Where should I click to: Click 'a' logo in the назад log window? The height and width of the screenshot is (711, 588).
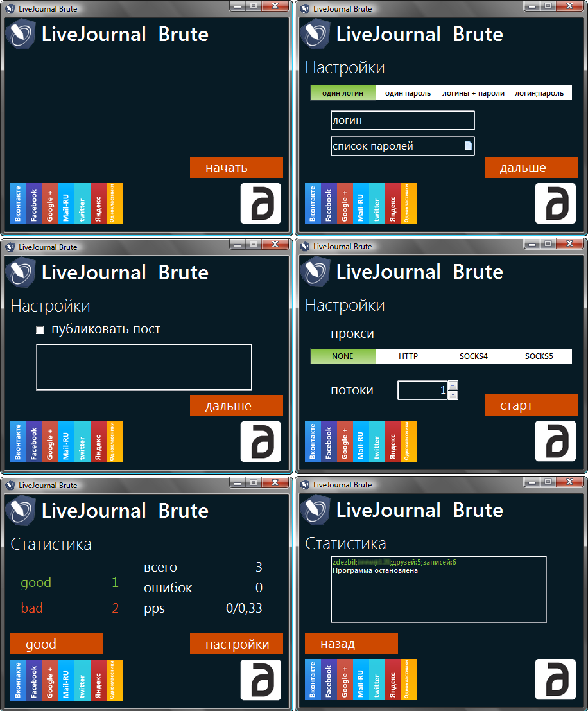pyautogui.click(x=555, y=680)
